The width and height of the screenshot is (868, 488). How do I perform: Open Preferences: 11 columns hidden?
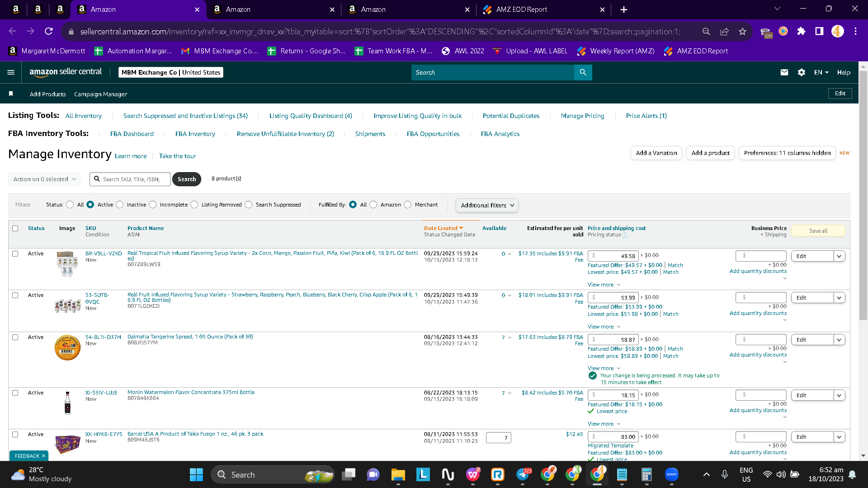787,153
